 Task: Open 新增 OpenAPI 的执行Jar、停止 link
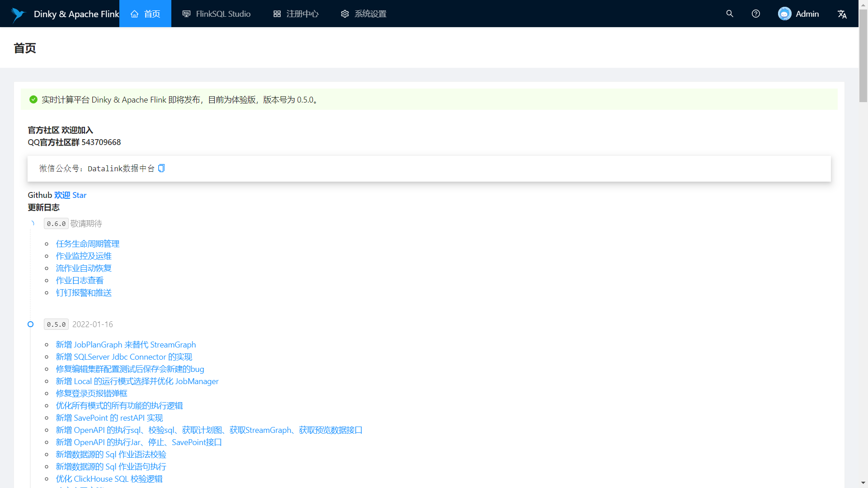tap(139, 442)
